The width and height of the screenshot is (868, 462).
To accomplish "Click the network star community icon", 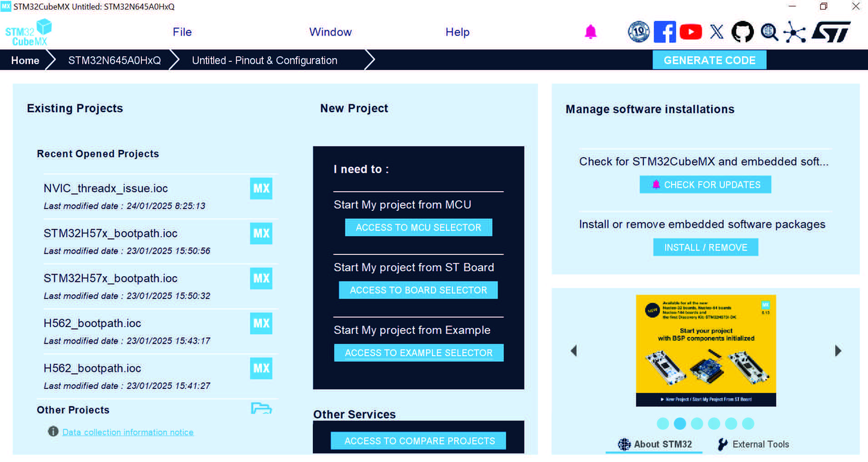I will coord(795,32).
